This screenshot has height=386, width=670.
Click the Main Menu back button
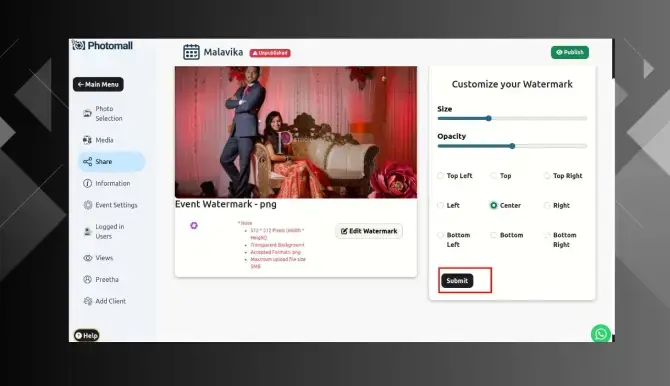(98, 84)
